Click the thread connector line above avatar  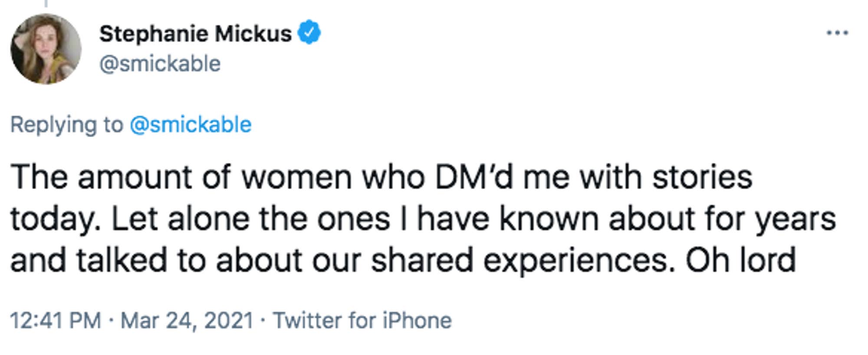[46, 3]
